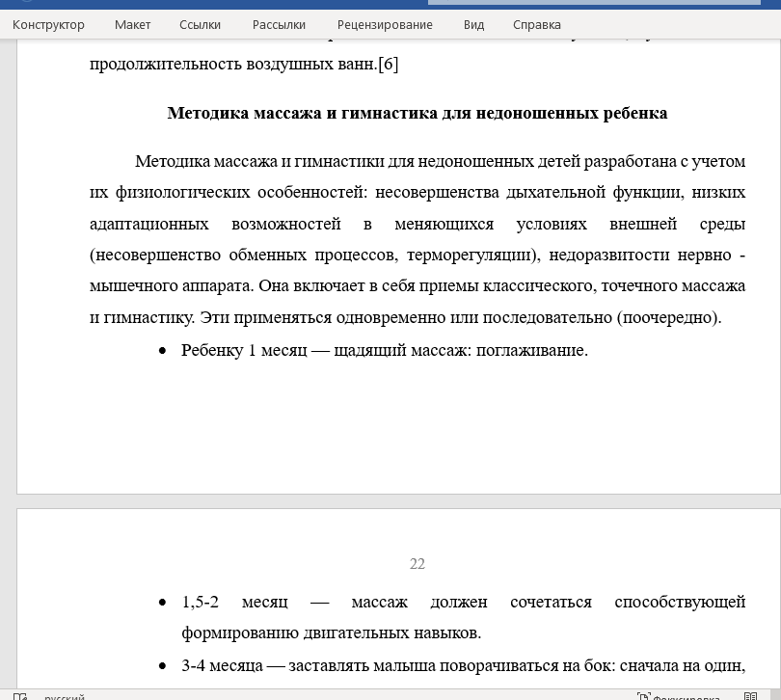Screen dimensions: 781x700
Task: Open the русский language indicator in status bar
Action: coord(64,695)
